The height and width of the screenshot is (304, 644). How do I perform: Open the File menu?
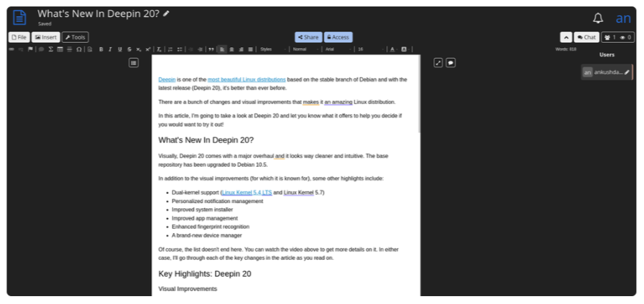[x=19, y=37]
